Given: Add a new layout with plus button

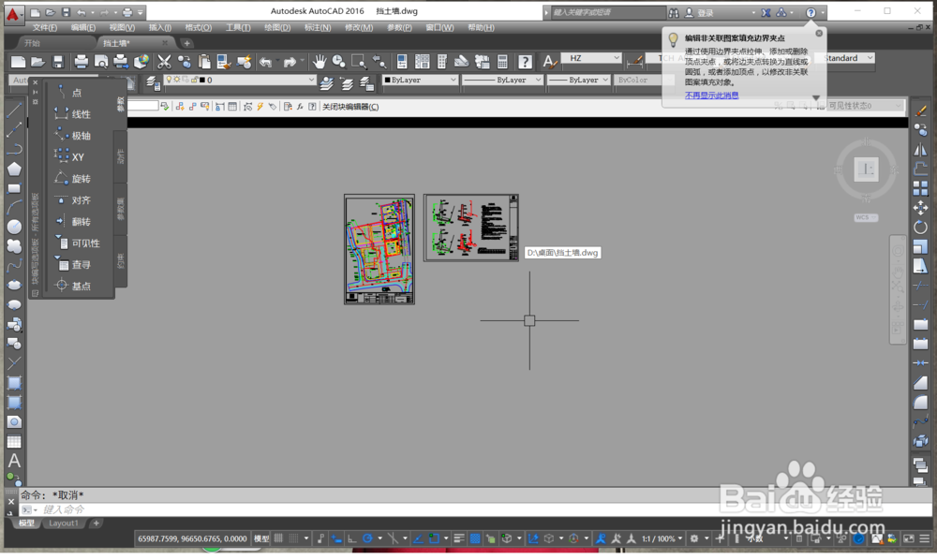Looking at the screenshot, I should pyautogui.click(x=96, y=523).
